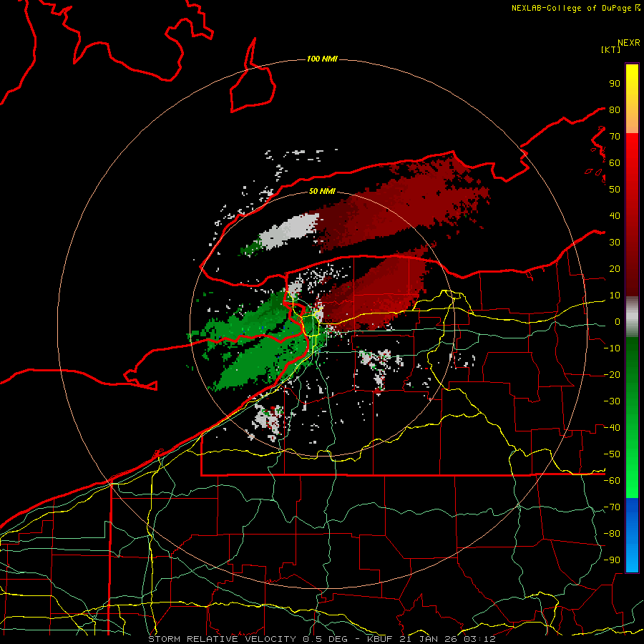
Task: Click the NEXLAB-College of DuPage label
Action: click(x=572, y=8)
